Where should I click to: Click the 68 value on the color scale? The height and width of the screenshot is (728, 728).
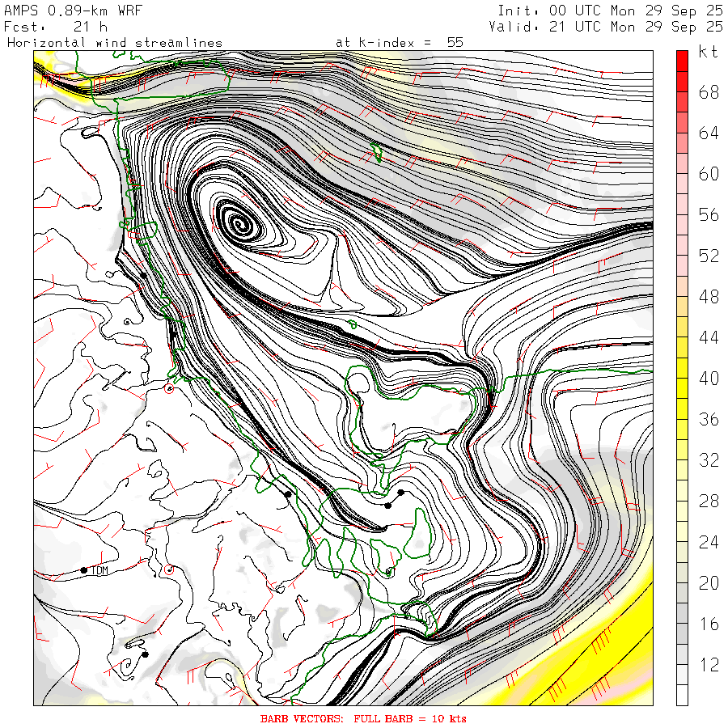[x=709, y=93]
